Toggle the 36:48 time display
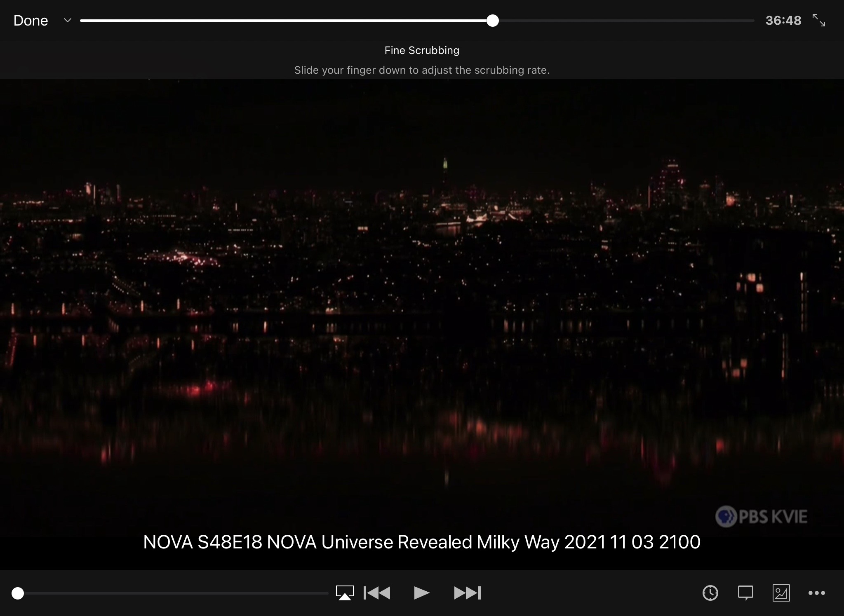The height and width of the screenshot is (616, 844). click(x=783, y=21)
